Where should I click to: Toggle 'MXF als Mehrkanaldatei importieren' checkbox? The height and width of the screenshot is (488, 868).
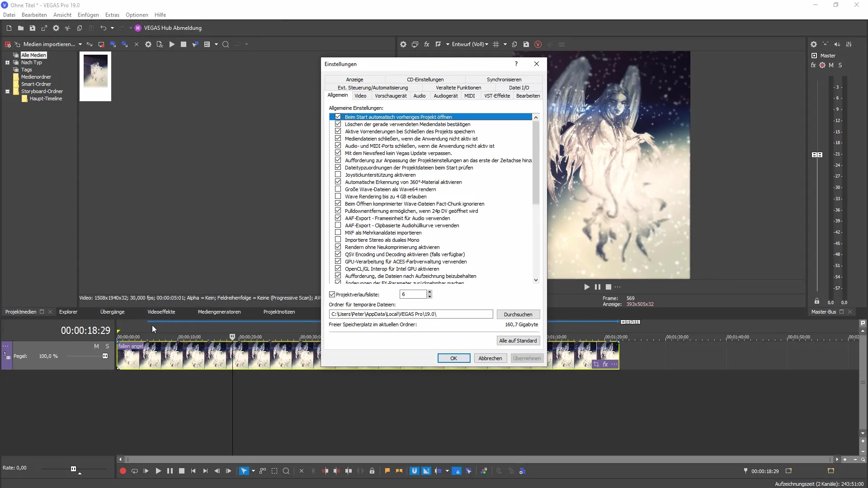[x=338, y=232]
